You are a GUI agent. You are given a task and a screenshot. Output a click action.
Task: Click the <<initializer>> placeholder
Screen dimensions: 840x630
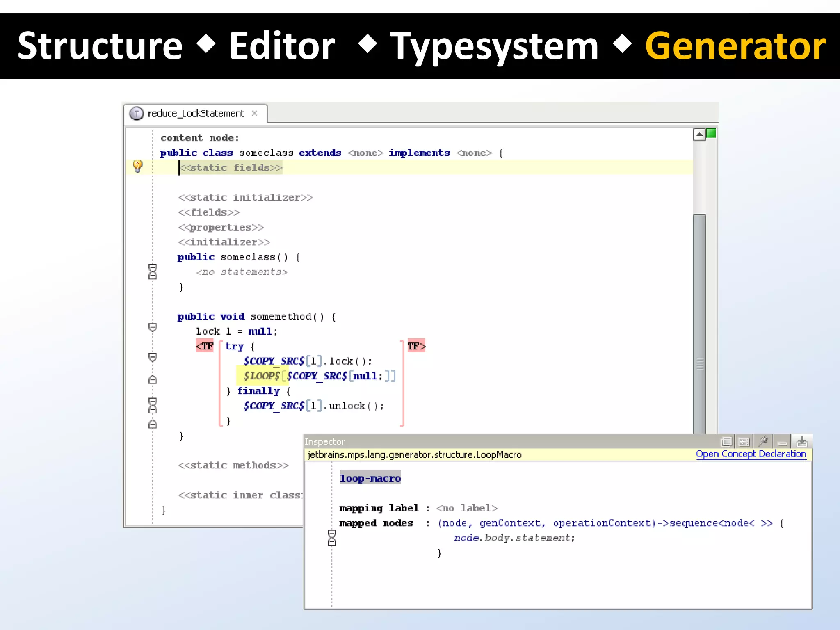tap(224, 242)
